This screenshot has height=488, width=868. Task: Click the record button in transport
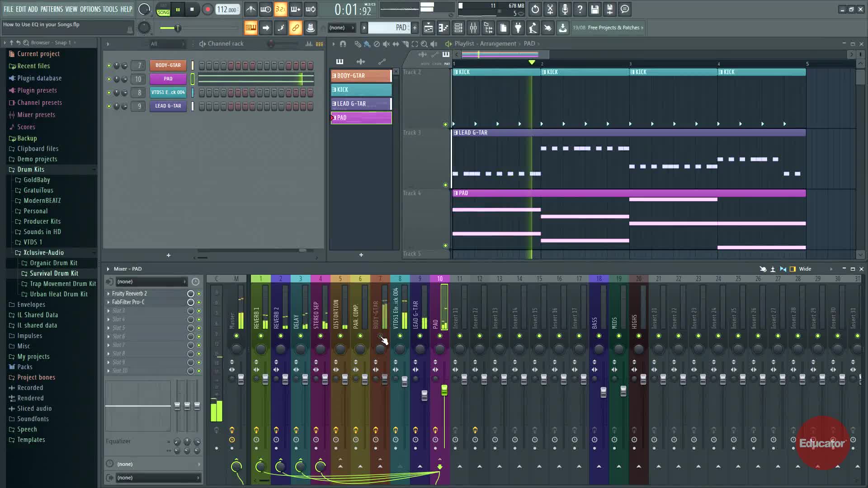(x=208, y=9)
